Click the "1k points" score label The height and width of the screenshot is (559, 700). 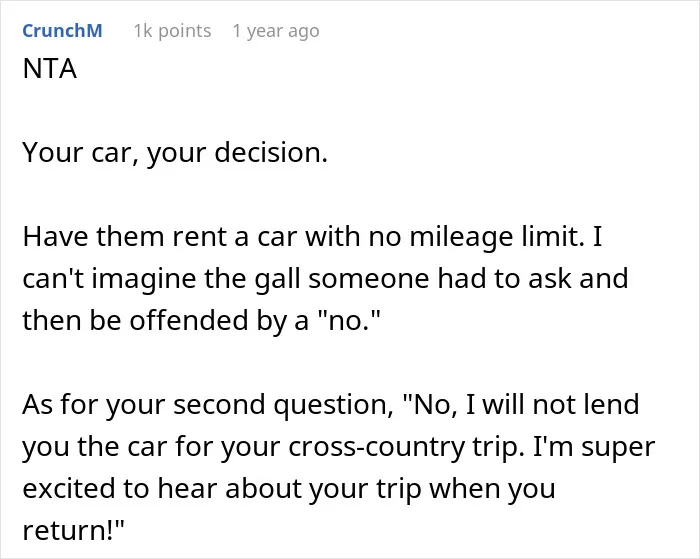(x=172, y=31)
